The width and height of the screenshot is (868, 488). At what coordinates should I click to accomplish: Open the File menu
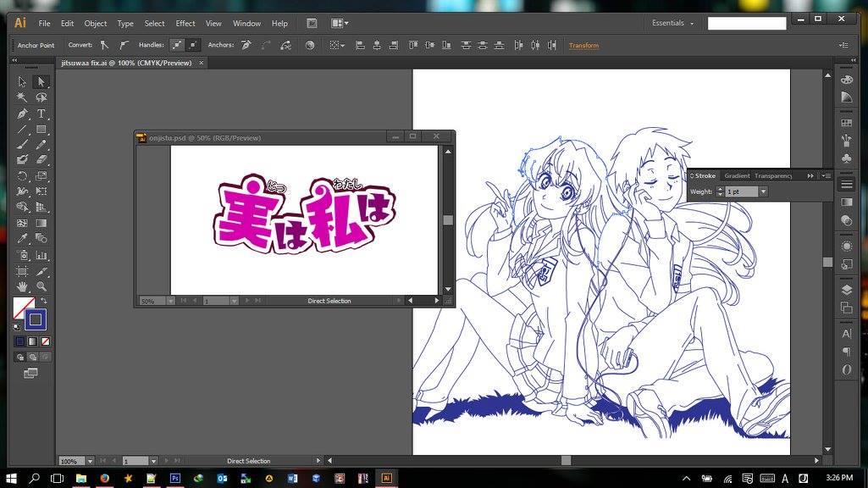[x=44, y=23]
